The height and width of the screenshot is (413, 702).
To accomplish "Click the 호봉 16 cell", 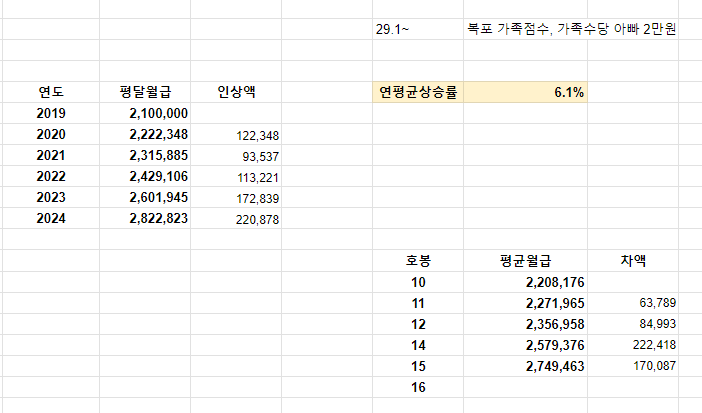I will [418, 387].
